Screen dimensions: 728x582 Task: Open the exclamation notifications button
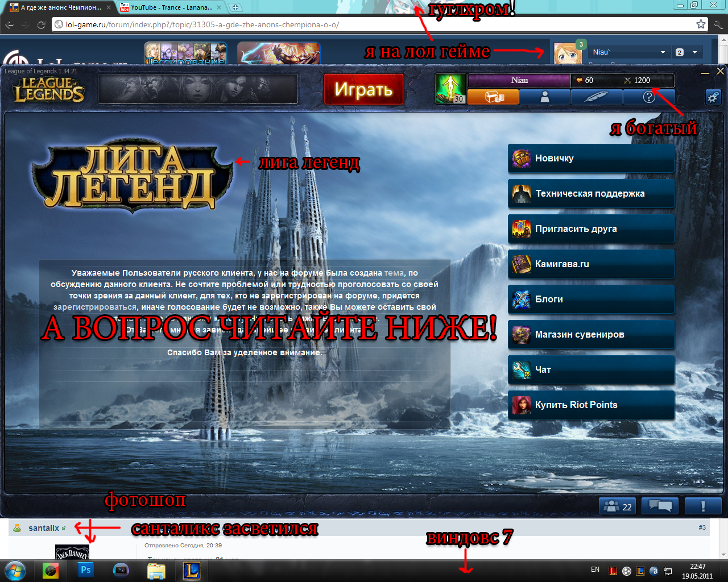pos(703,506)
